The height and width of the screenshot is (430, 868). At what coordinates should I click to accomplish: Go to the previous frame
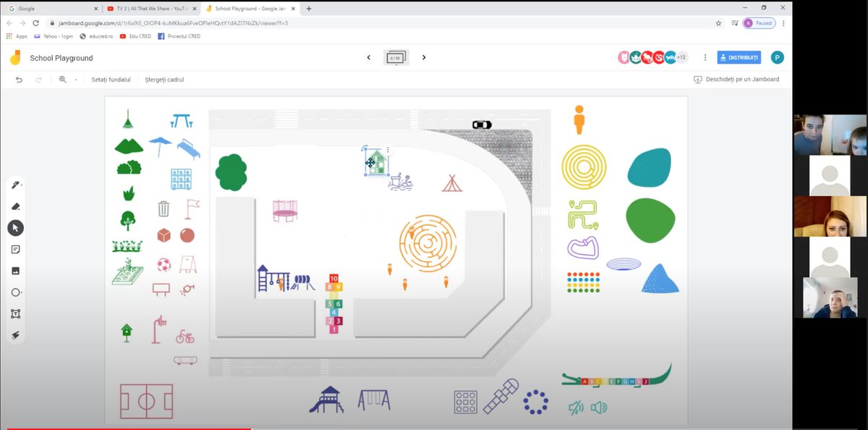click(369, 57)
